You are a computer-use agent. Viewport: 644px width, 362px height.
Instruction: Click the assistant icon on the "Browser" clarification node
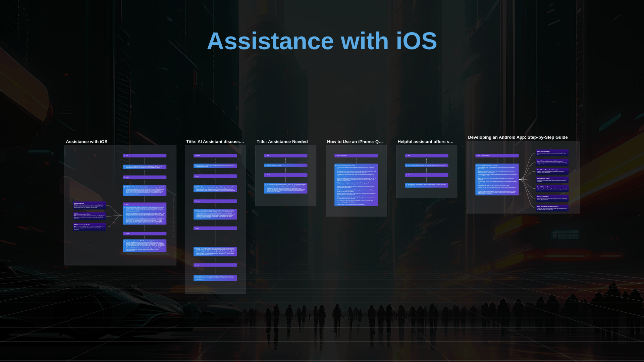[x=406, y=185]
